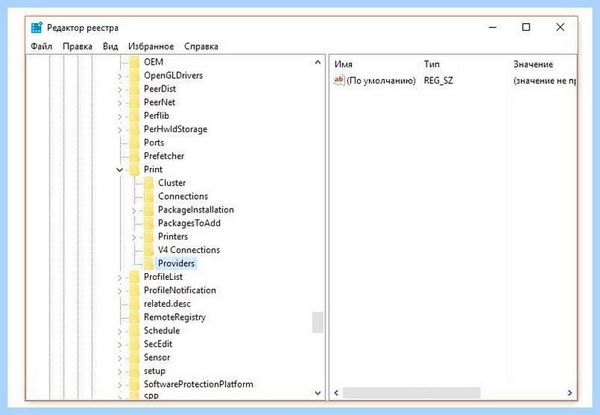Collapse the Print key
The width and height of the screenshot is (600, 415).
[120, 169]
